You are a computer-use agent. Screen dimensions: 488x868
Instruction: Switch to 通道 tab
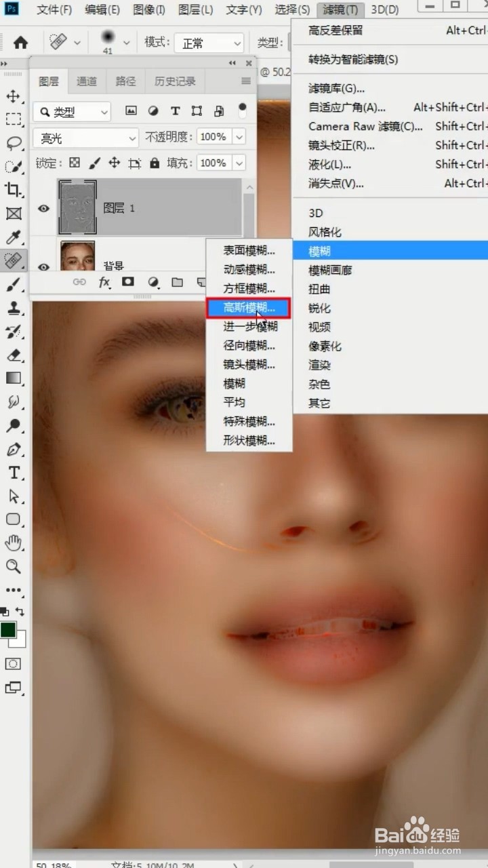pyautogui.click(x=87, y=81)
